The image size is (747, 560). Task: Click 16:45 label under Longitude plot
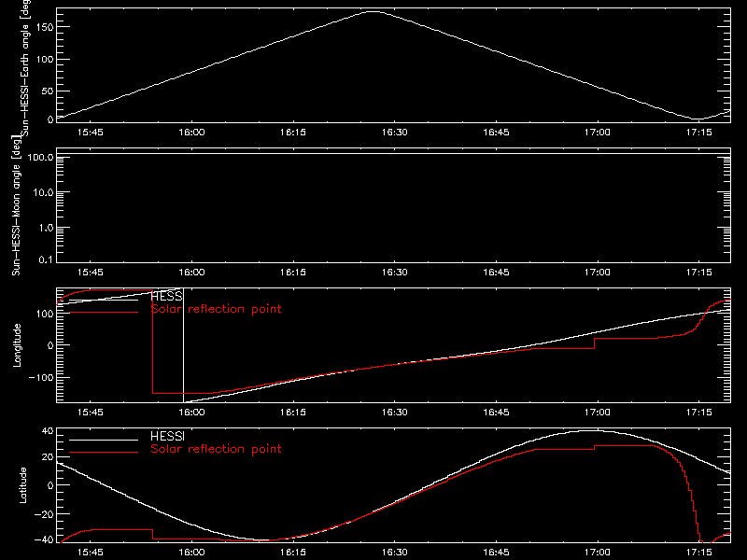(496, 412)
